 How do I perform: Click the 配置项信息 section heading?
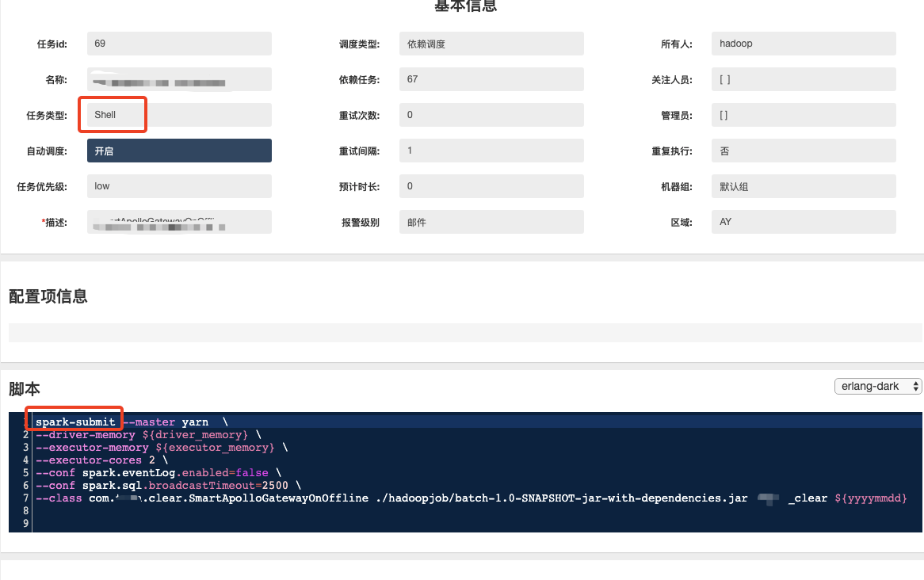[48, 296]
